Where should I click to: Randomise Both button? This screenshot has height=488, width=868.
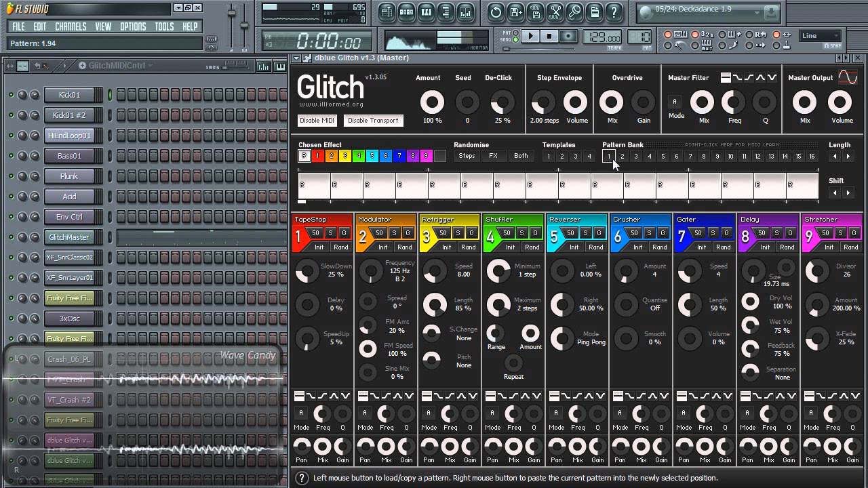click(x=521, y=156)
